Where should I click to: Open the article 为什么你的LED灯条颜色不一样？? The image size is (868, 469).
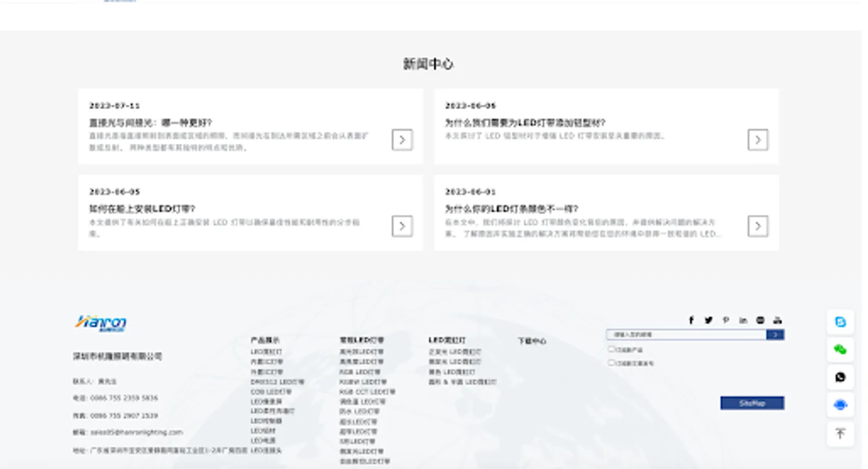point(512,209)
